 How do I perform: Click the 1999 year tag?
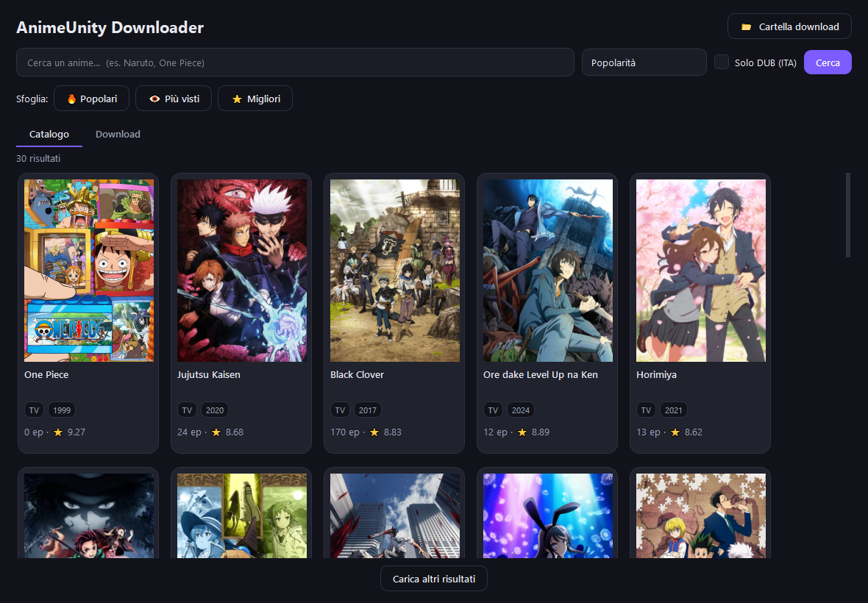[62, 410]
